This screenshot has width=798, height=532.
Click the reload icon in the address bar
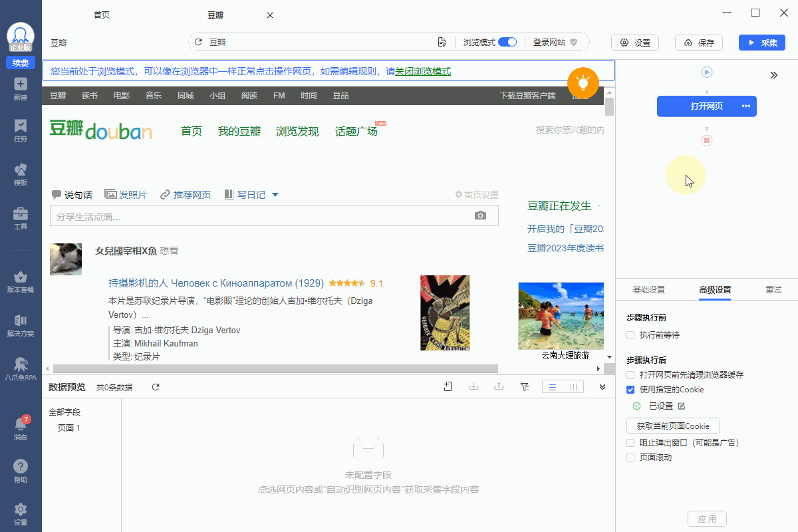coord(198,42)
